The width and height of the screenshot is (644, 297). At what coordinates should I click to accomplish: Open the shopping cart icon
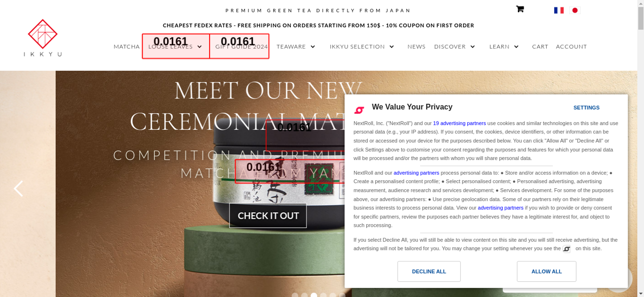coord(520,9)
